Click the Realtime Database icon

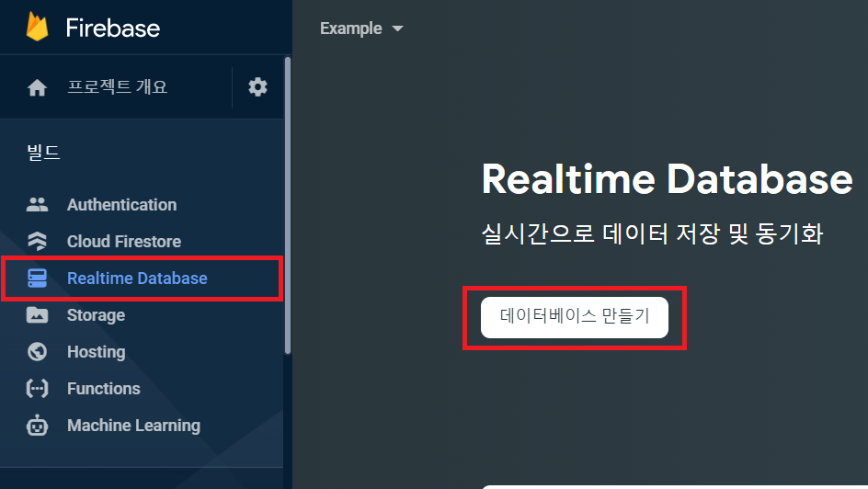tap(37, 279)
